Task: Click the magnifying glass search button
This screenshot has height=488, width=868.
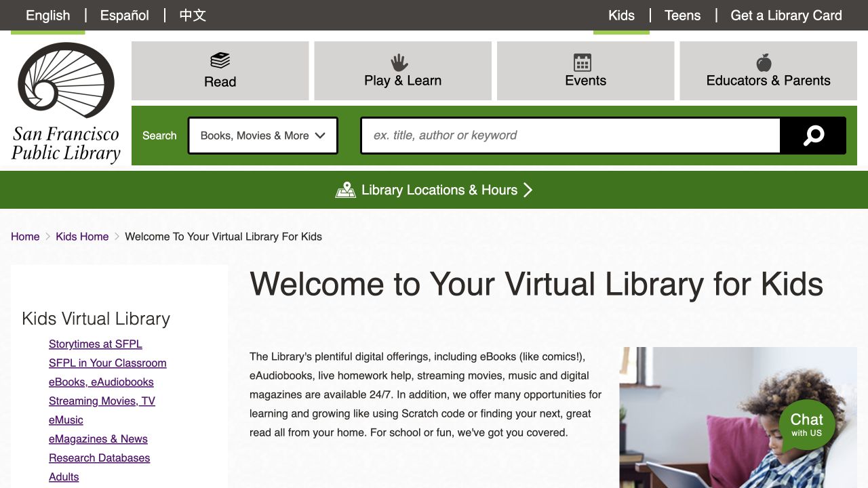Action: pyautogui.click(x=813, y=136)
